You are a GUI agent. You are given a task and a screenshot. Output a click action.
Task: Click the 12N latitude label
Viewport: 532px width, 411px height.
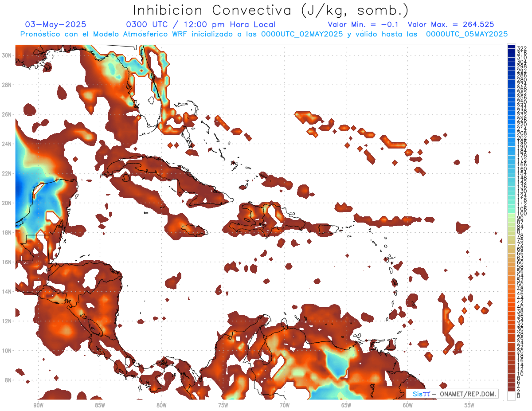tap(8, 321)
